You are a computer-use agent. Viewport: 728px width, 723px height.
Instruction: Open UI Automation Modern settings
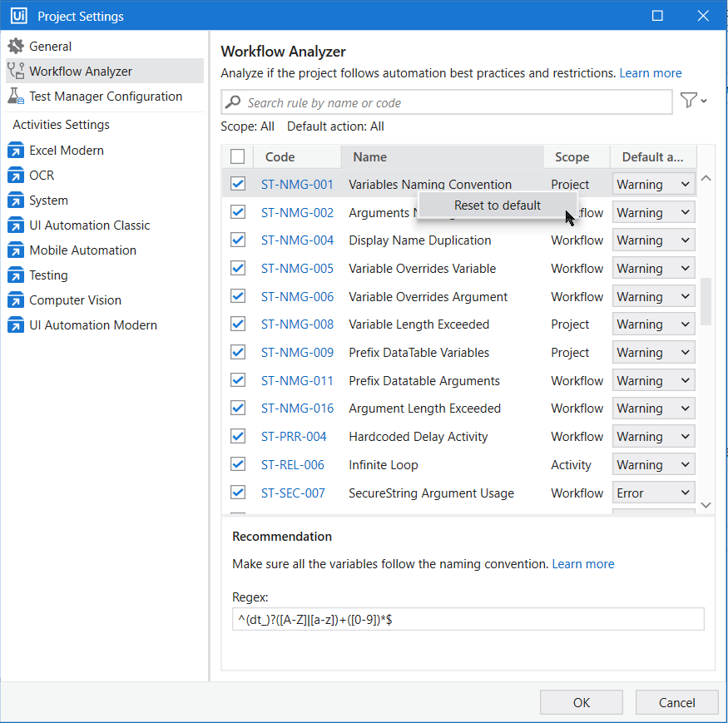click(x=93, y=325)
